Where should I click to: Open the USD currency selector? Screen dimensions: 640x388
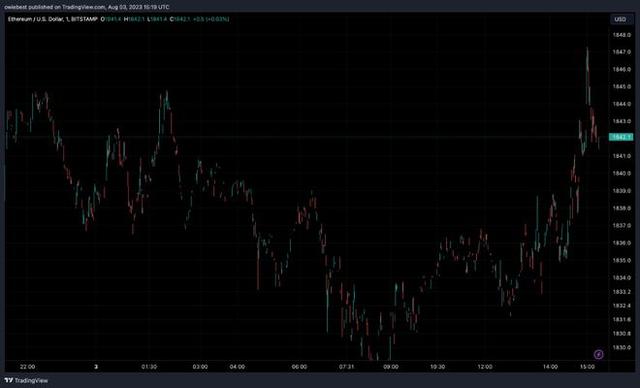coord(620,19)
